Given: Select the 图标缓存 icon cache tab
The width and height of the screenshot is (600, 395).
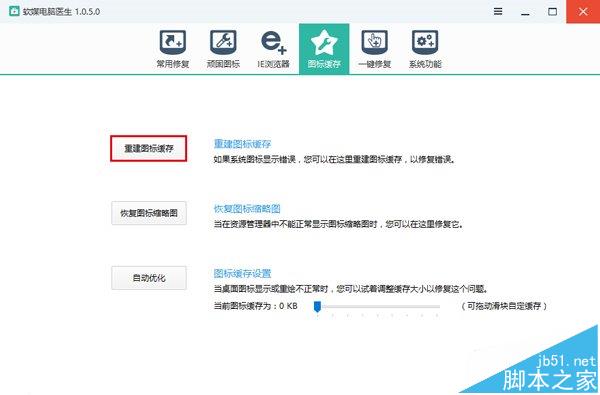Looking at the screenshot, I should [324, 49].
